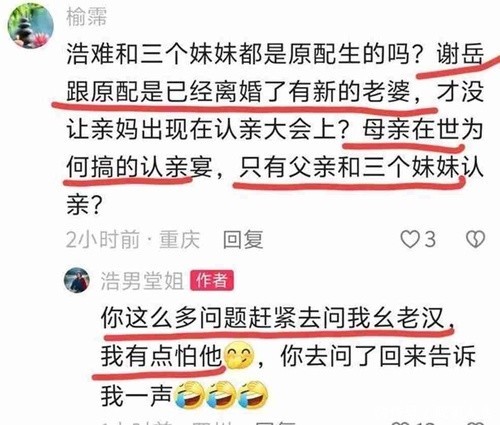Tap the first laughing-crying emoji after 我一声
The width and height of the screenshot is (500, 425).
coord(188,394)
